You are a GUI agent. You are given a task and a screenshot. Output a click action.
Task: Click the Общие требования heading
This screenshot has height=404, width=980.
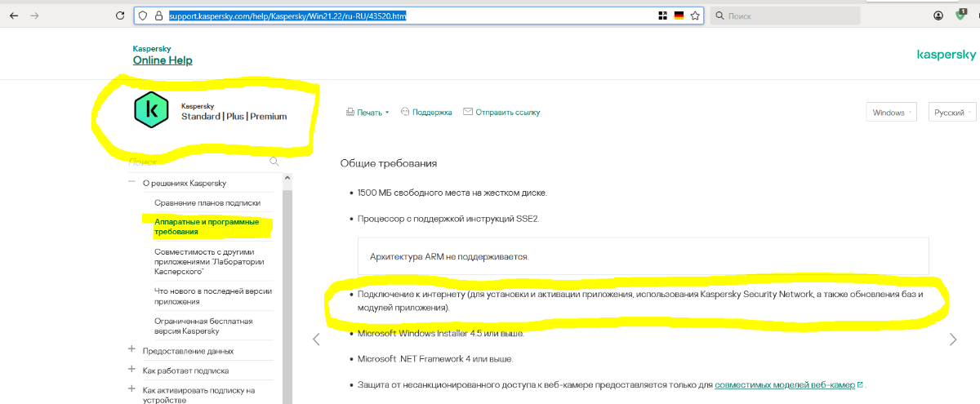point(389,163)
